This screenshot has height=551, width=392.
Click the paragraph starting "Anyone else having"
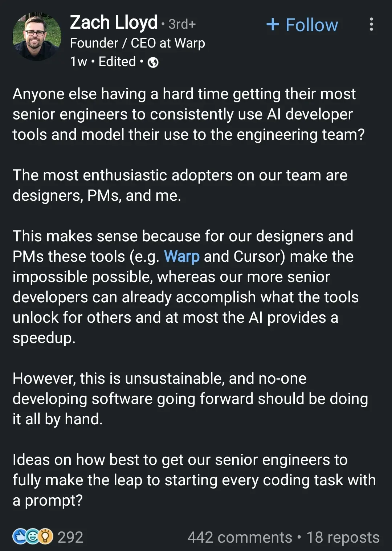pyautogui.click(x=188, y=114)
